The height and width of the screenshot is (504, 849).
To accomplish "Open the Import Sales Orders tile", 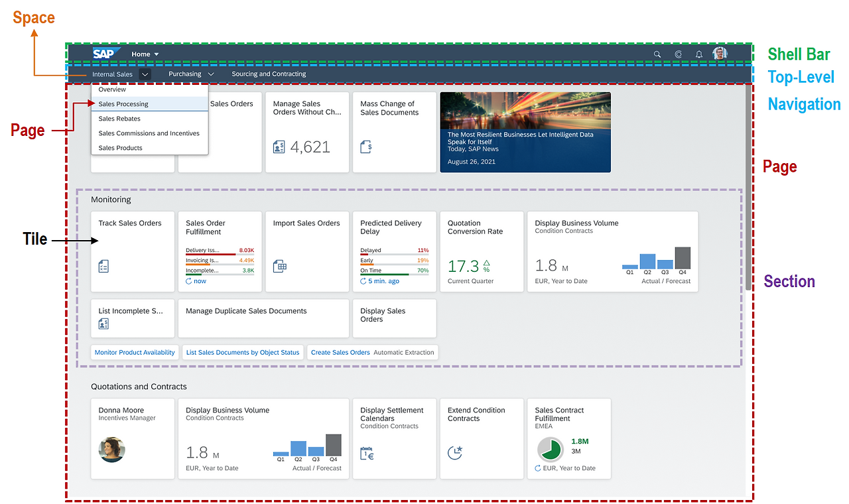I will [307, 251].
